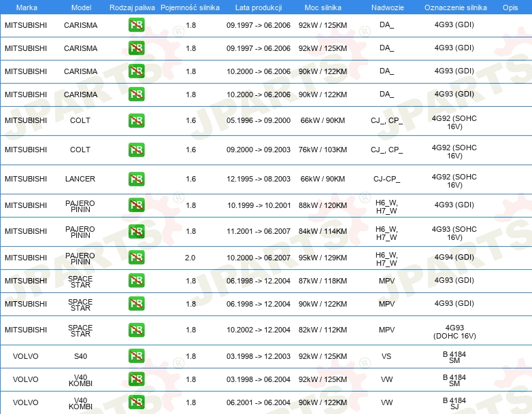
Task: Click the Nadwozie column header
Action: pyautogui.click(x=388, y=7)
